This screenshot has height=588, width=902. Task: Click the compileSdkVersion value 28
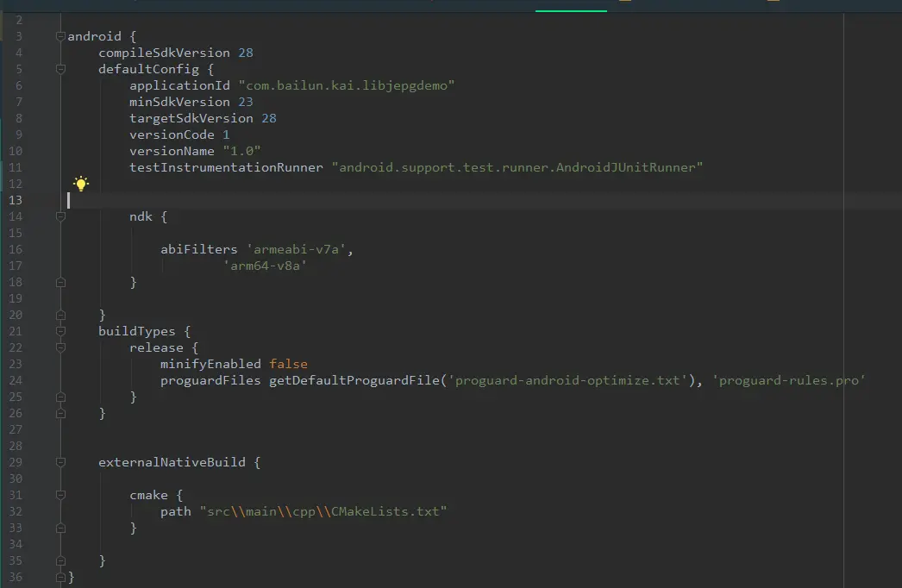pyautogui.click(x=246, y=53)
